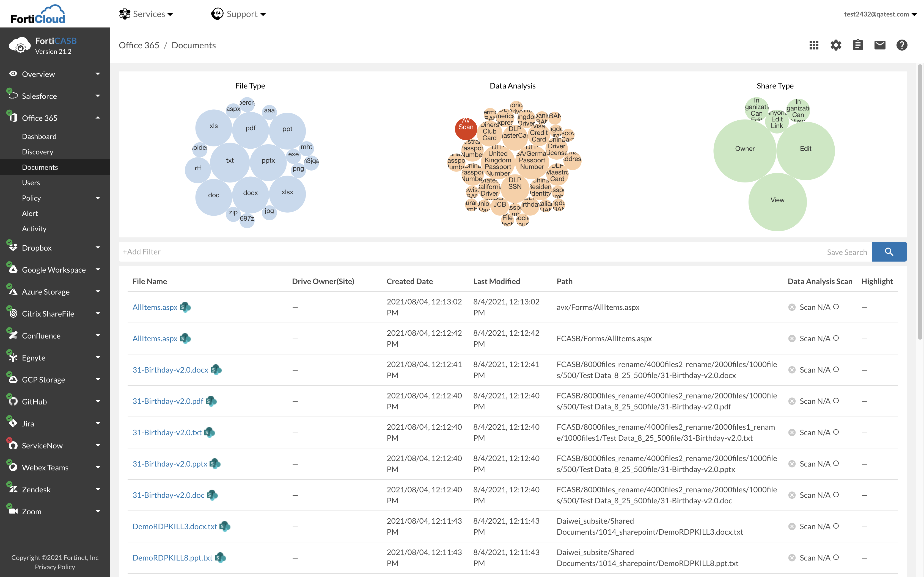Open the DemoRDPKILL3.docx.txt file link
The image size is (924, 577).
pos(175,526)
